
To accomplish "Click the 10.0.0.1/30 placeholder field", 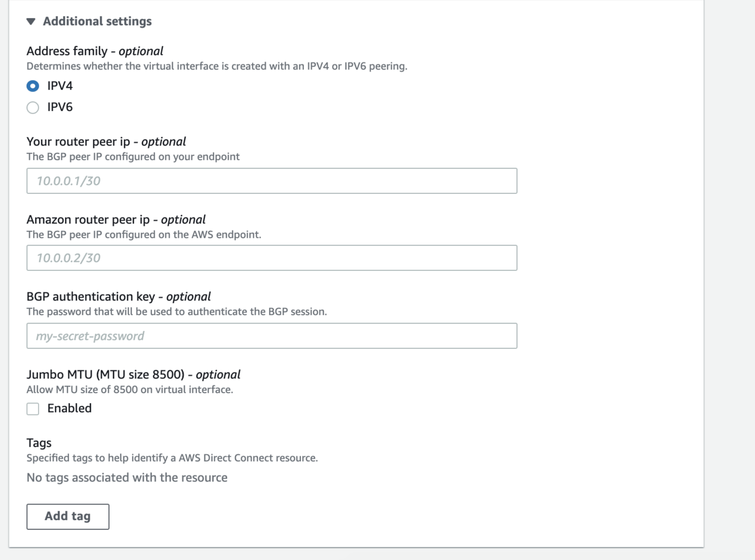I will click(271, 181).
